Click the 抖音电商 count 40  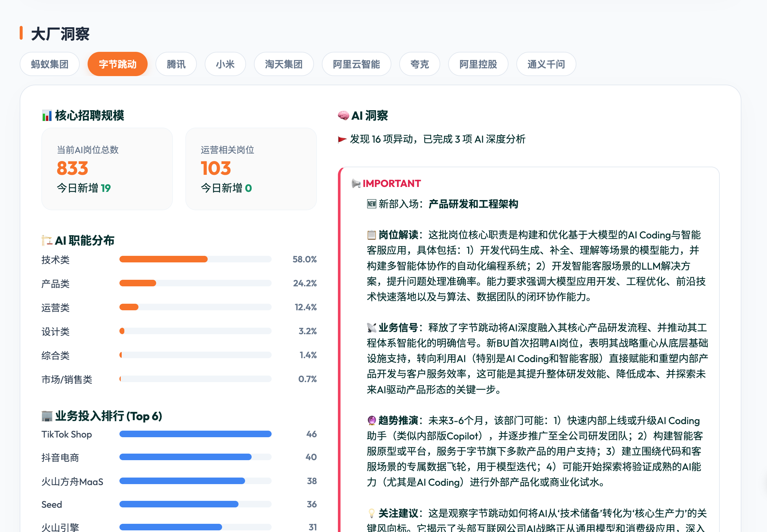[311, 457]
